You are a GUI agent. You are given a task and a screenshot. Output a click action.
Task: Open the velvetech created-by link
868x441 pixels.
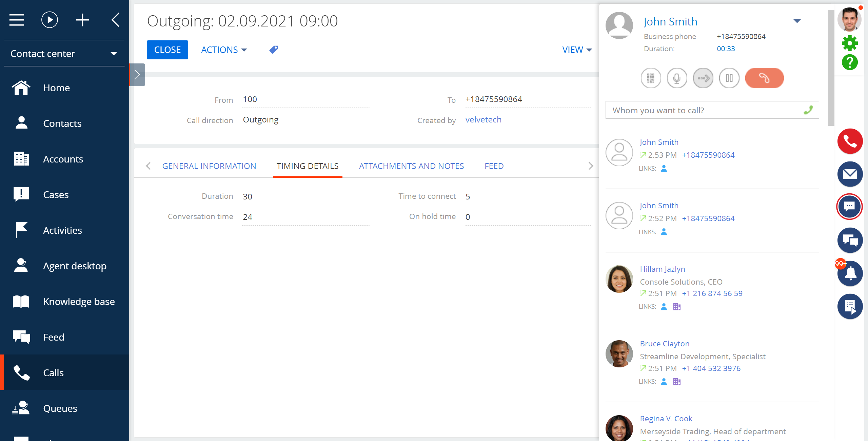click(483, 120)
